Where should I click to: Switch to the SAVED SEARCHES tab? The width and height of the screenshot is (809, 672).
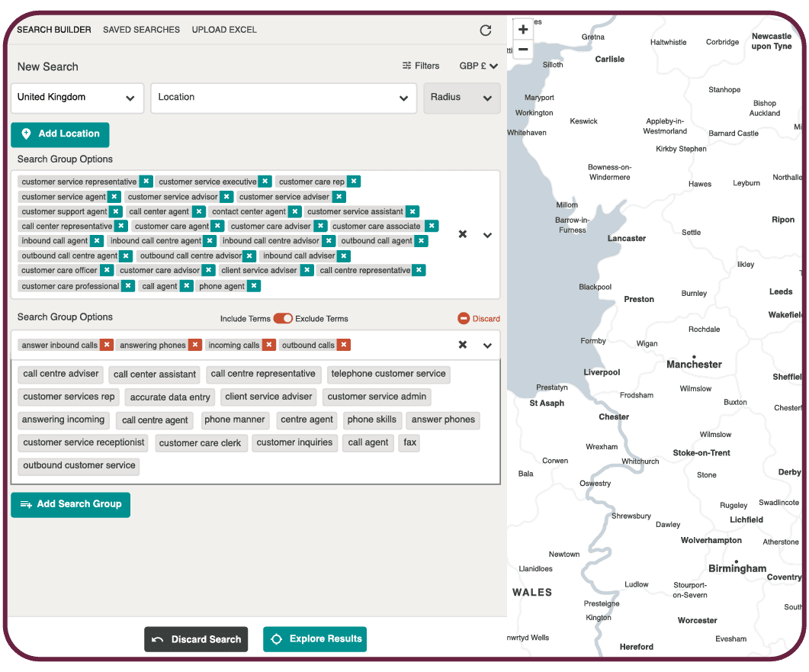pos(141,30)
